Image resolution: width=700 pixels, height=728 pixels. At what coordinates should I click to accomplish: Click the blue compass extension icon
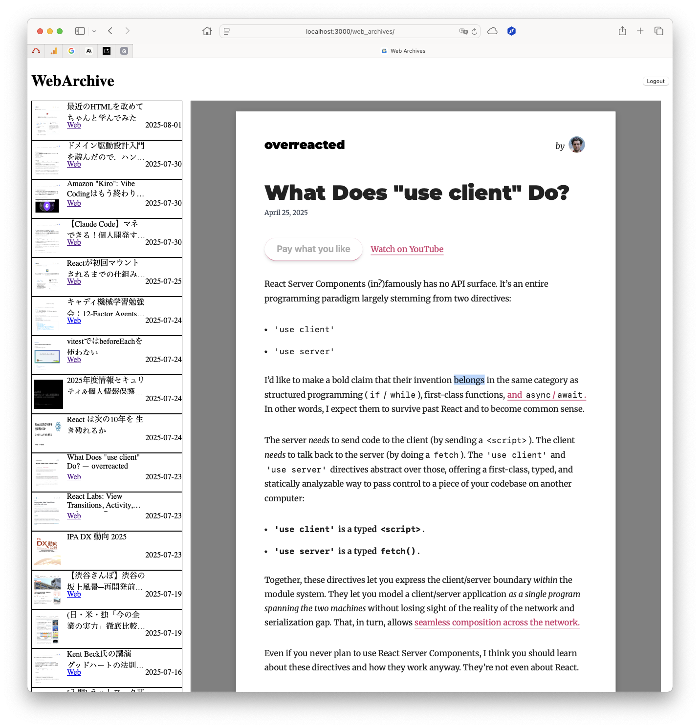[x=511, y=31]
